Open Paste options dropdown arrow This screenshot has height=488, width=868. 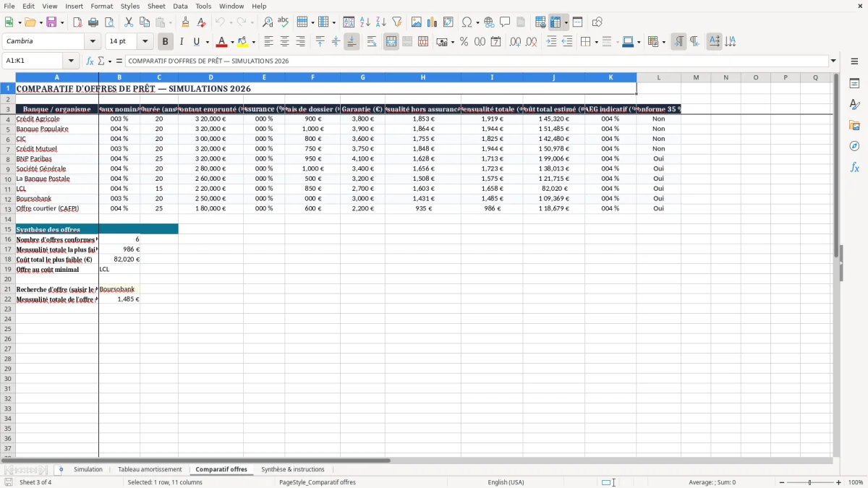(x=171, y=22)
